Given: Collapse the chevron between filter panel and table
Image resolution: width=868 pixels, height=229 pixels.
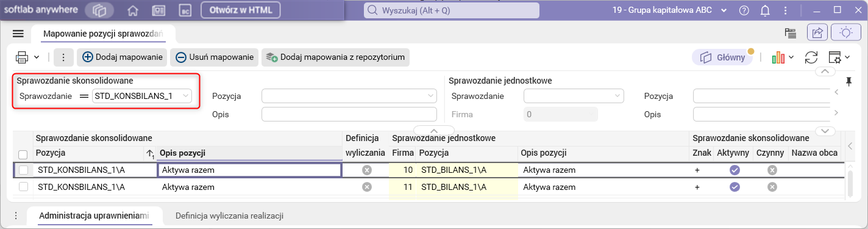Looking at the screenshot, I should [434, 131].
